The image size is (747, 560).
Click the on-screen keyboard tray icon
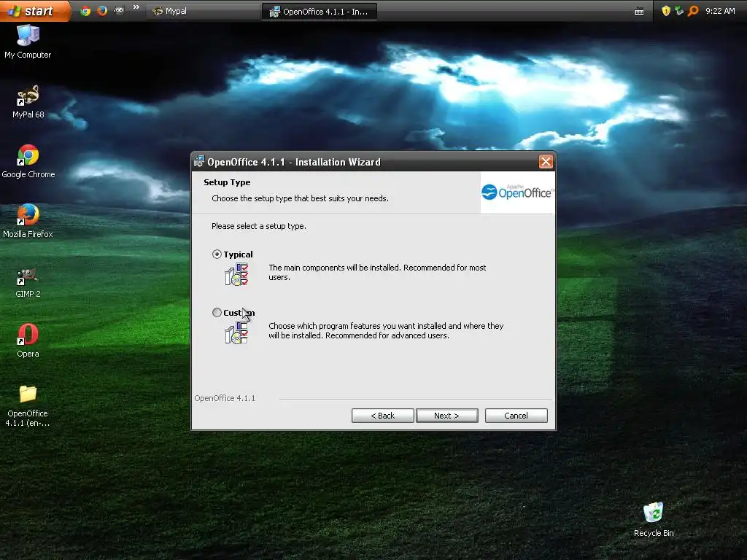click(639, 12)
